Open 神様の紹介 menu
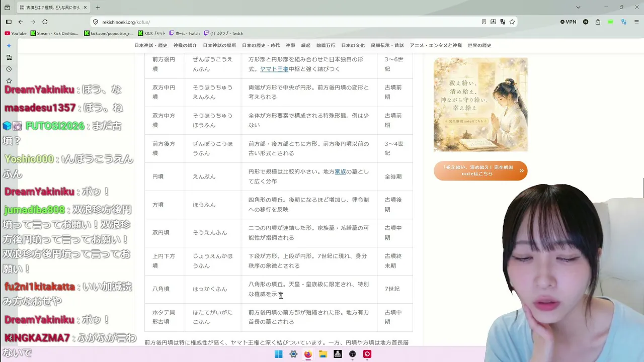 (185, 45)
